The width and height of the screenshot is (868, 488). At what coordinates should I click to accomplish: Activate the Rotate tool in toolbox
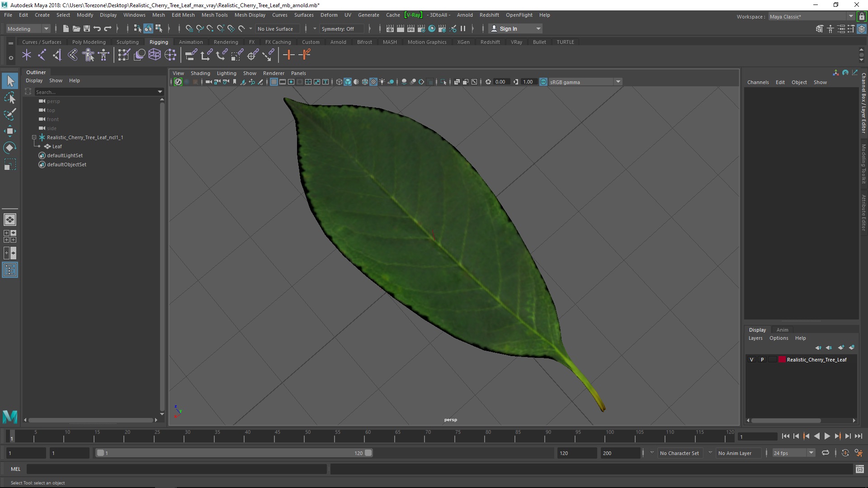pos(10,148)
